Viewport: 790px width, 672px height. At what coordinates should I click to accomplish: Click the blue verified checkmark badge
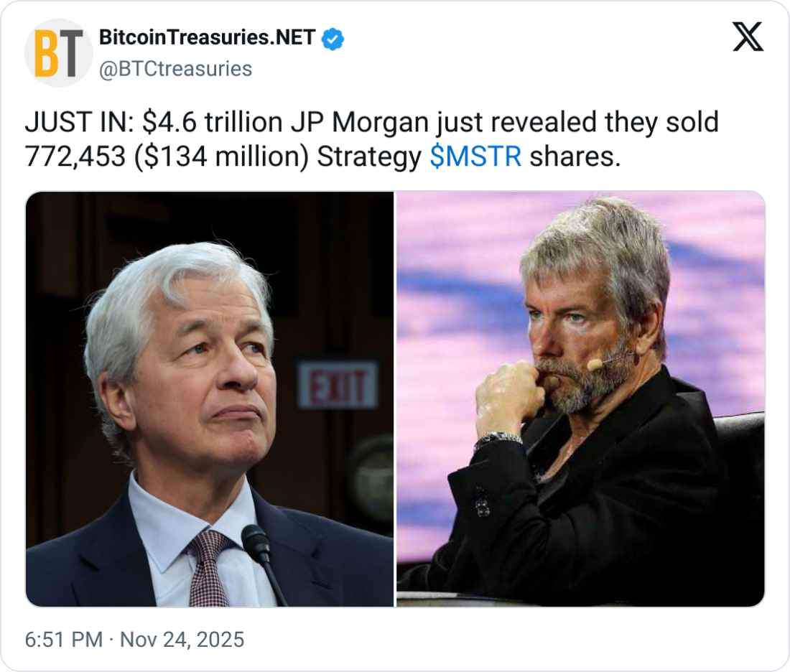pyautogui.click(x=333, y=39)
